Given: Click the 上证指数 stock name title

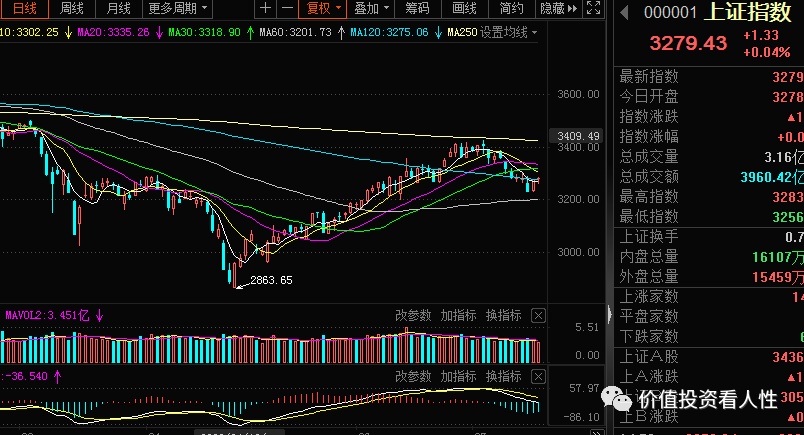Looking at the screenshot, I should [x=748, y=12].
